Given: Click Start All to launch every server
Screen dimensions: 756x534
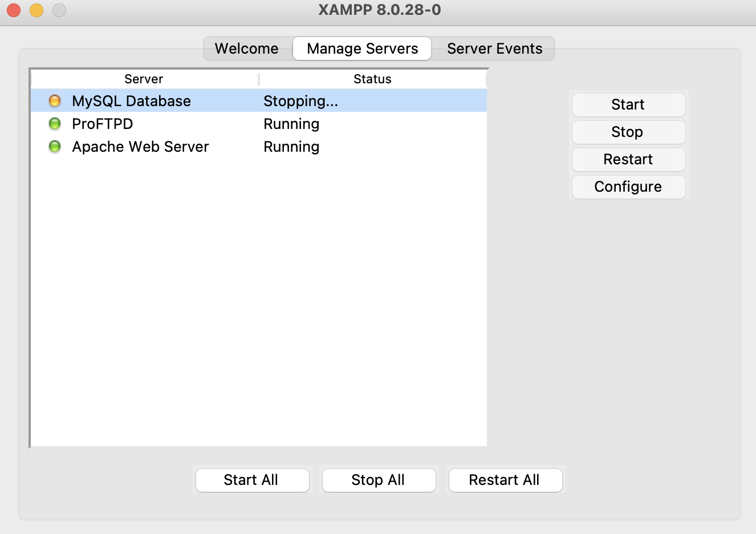Looking at the screenshot, I should pos(252,480).
